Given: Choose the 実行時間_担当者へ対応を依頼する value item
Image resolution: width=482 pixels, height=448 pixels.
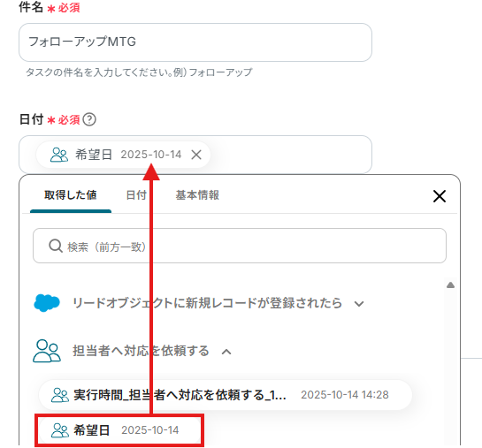Looking at the screenshot, I should 226,395.
